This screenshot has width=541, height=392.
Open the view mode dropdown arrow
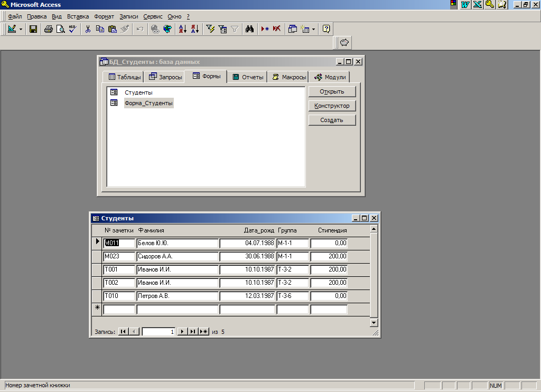21,30
